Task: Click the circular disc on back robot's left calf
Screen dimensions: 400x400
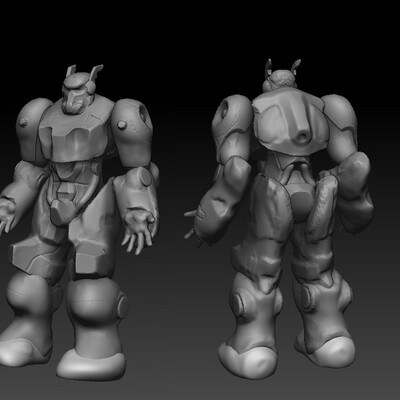Action: pos(238,303)
